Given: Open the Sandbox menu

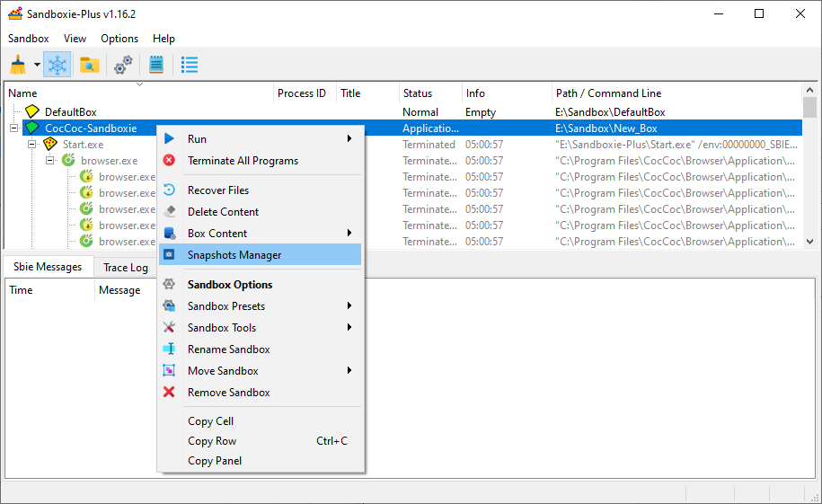Looking at the screenshot, I should point(29,39).
